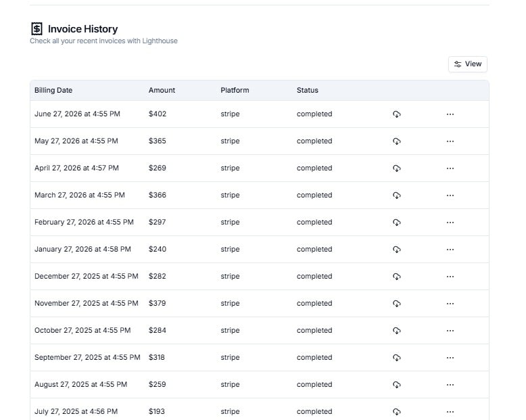
Task: Select the $318 amount cell
Action: [157, 357]
